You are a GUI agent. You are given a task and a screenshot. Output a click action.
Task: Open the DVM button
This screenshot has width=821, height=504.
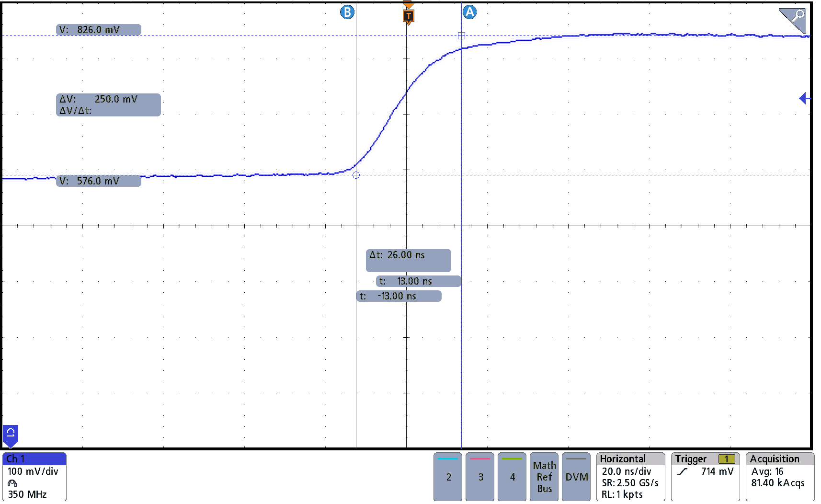pos(576,477)
